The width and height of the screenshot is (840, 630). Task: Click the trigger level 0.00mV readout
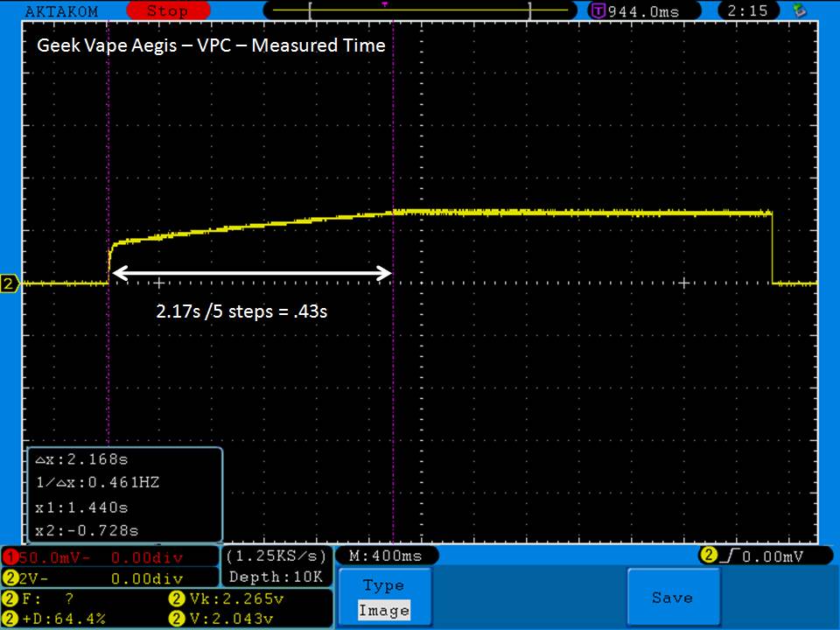pyautogui.click(x=773, y=557)
